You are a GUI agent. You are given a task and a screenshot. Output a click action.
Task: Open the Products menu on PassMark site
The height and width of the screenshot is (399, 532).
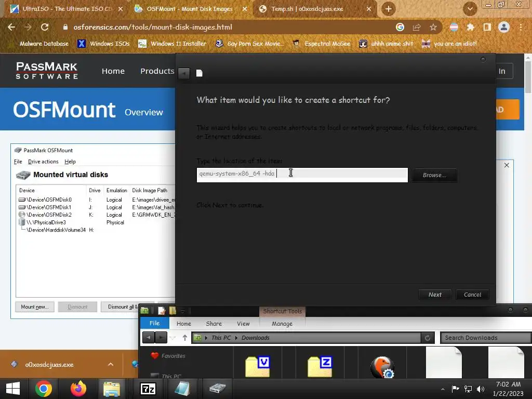coord(157,71)
